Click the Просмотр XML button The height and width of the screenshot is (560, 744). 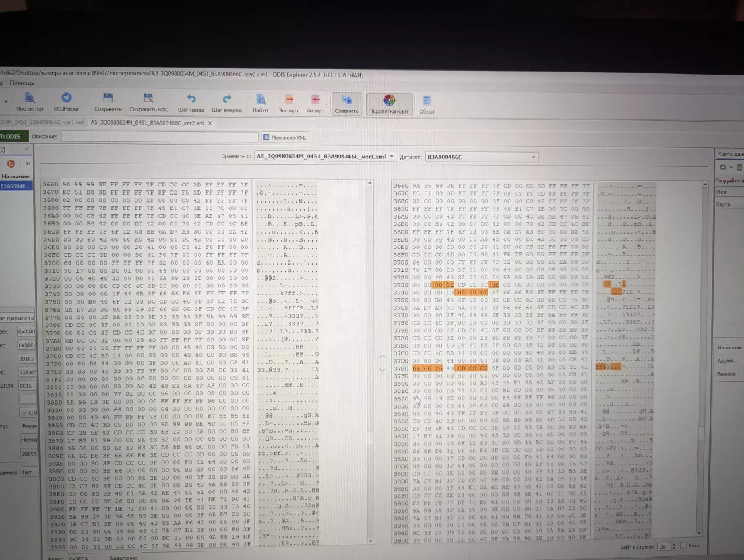[285, 138]
